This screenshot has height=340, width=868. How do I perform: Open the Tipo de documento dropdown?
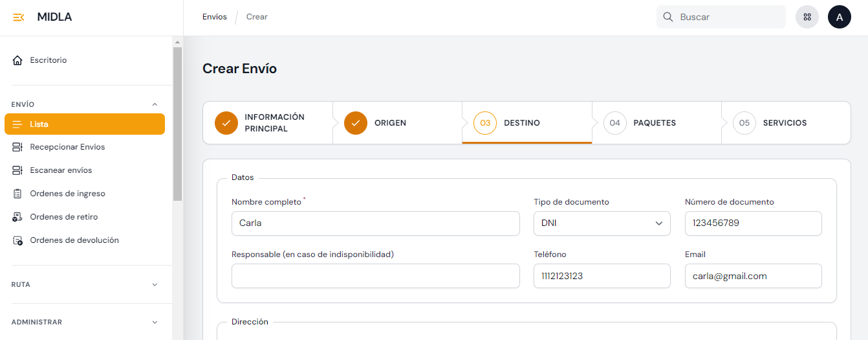[x=602, y=223]
